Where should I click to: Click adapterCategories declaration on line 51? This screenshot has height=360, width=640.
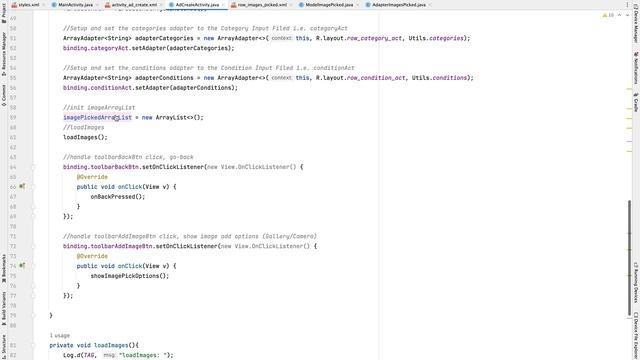point(164,38)
